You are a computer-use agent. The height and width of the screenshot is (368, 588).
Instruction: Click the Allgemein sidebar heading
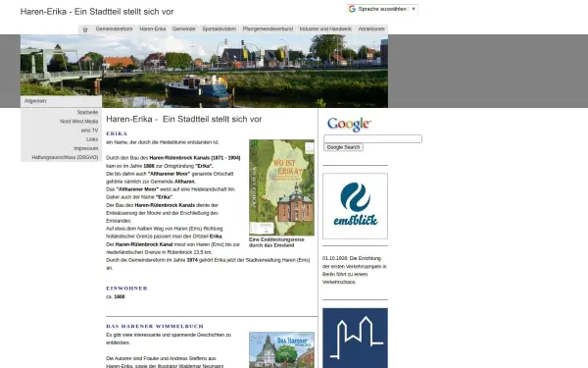[x=35, y=101]
